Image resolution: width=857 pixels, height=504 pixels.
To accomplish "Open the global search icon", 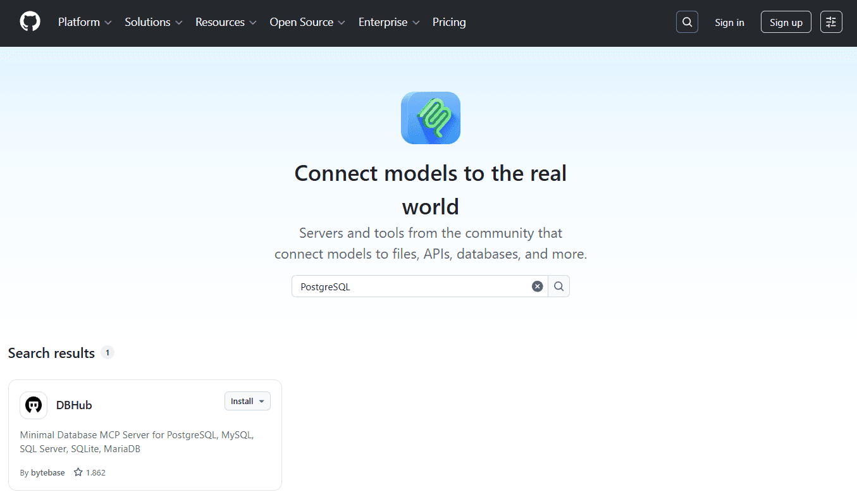I will coord(687,22).
